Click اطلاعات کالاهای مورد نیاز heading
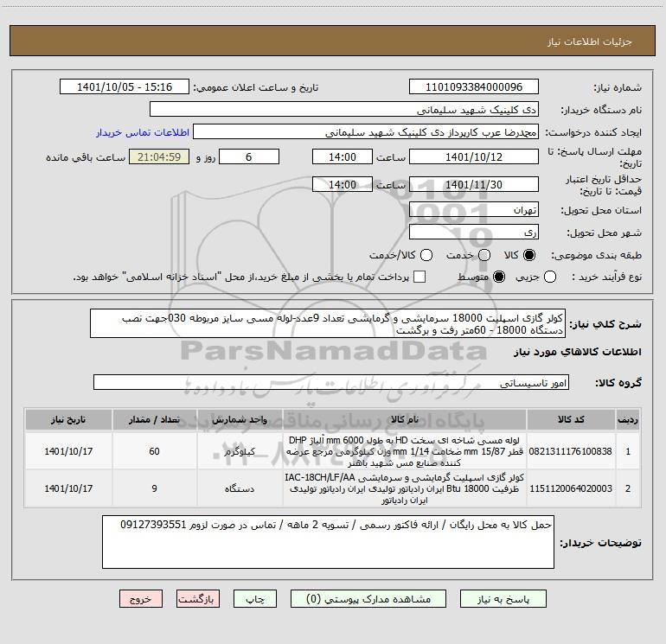The height and width of the screenshot is (644, 666). click(x=578, y=352)
